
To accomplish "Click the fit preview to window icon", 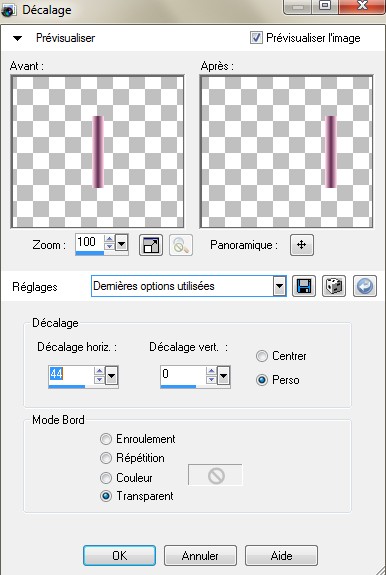I will [x=151, y=245].
